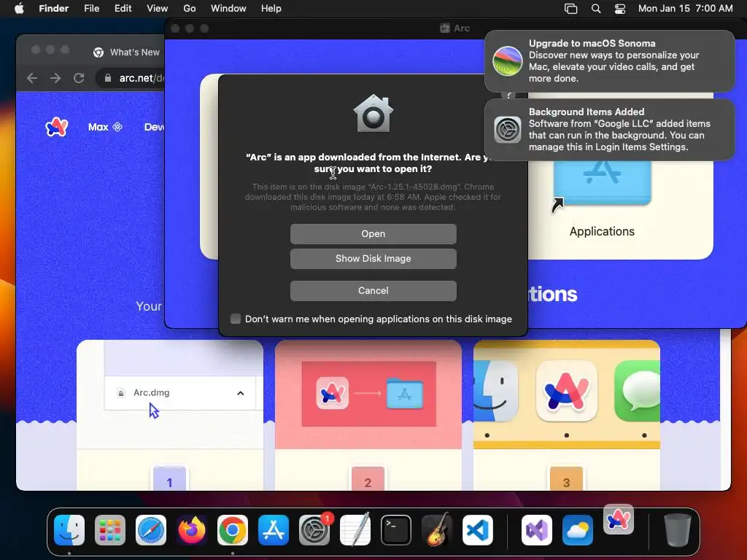Open Safari in the dock
Image resolution: width=747 pixels, height=560 pixels.
pos(151,530)
